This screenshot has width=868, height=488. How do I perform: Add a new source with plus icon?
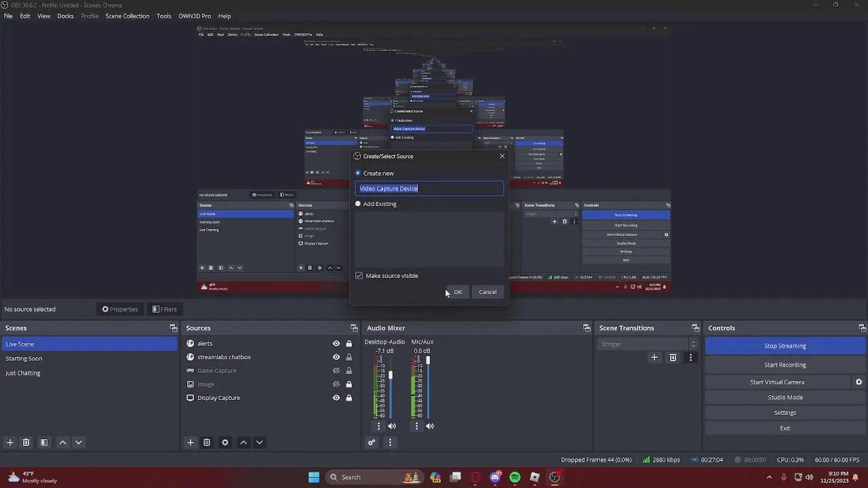coord(191,443)
